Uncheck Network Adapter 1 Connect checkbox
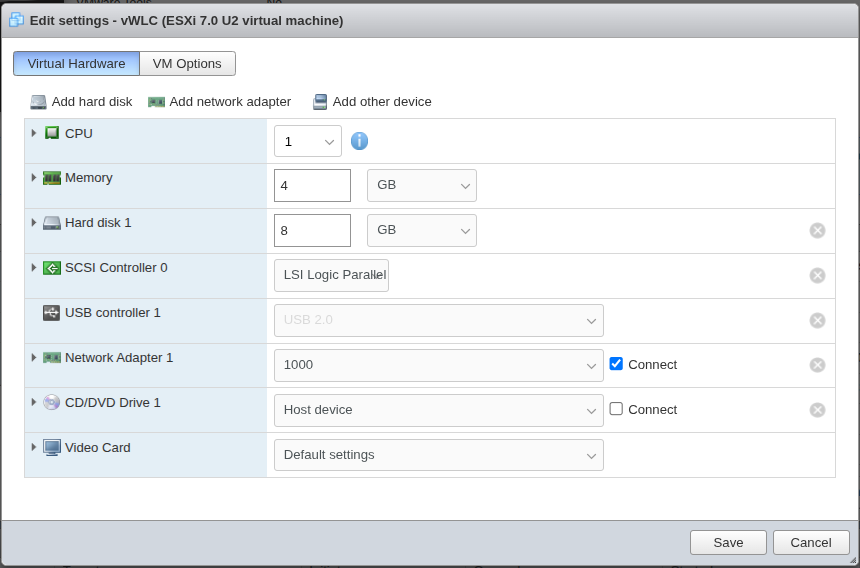Image resolution: width=860 pixels, height=568 pixels. tap(616, 364)
